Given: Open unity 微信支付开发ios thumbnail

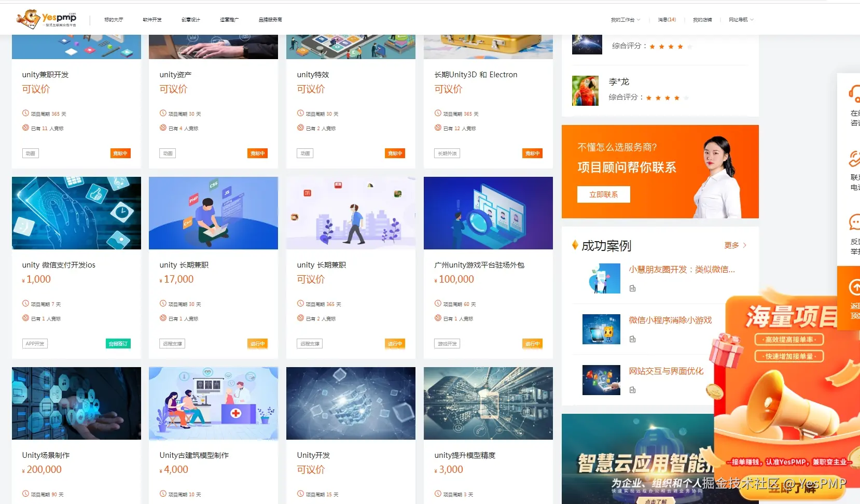Looking at the screenshot, I should pos(76,213).
